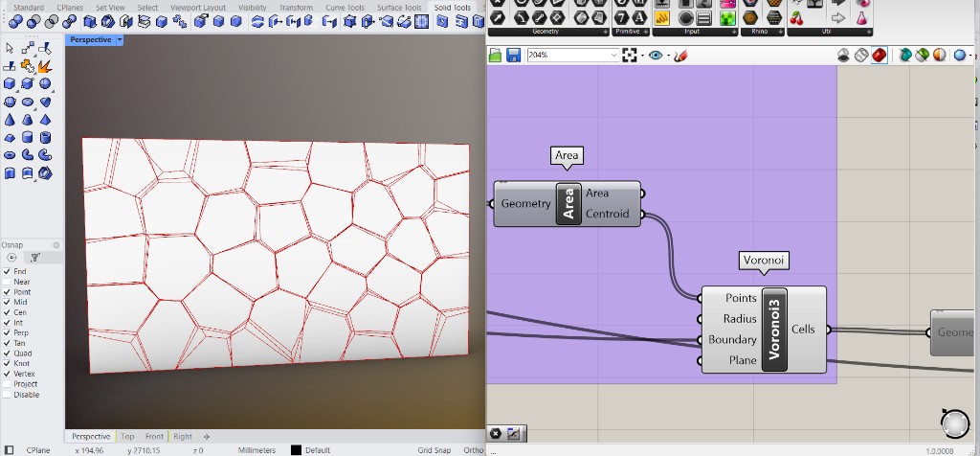
Task: Check the Disable osnap option
Action: 7,395
